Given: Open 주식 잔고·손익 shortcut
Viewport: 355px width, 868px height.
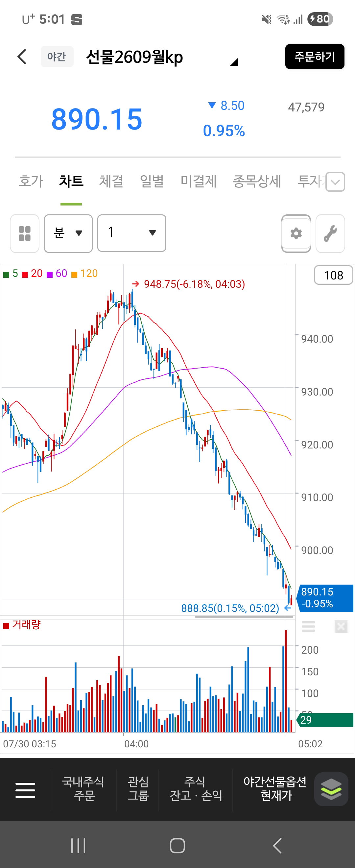Looking at the screenshot, I should pos(196,789).
